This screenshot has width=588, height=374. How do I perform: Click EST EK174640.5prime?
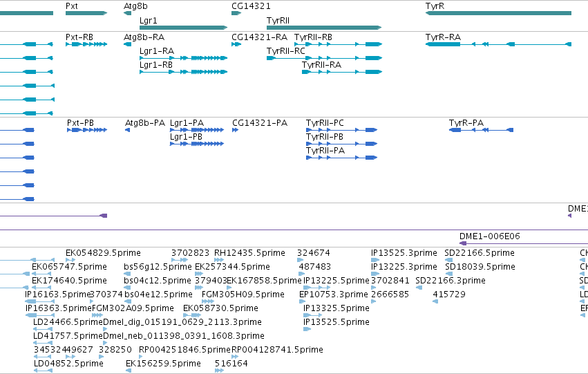click(69, 281)
